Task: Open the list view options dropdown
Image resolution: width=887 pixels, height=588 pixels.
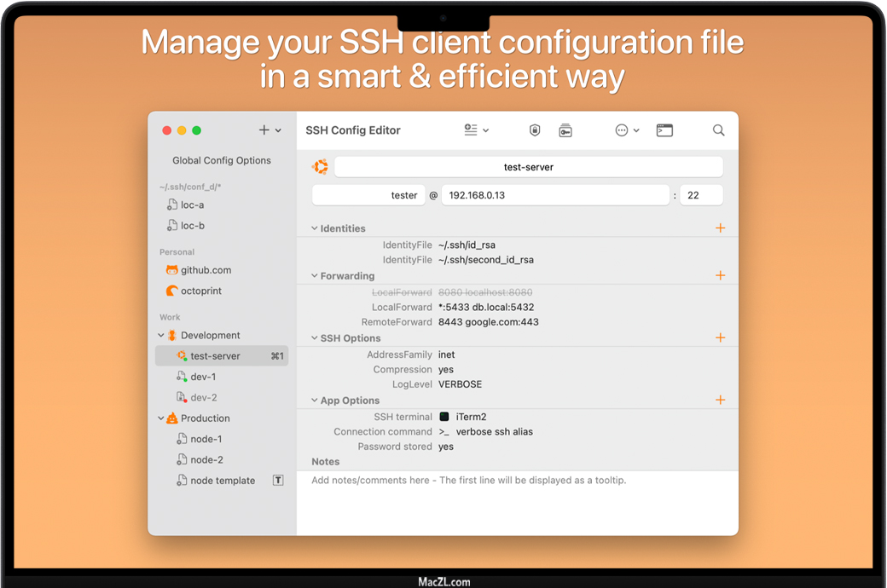Action: tap(476, 130)
